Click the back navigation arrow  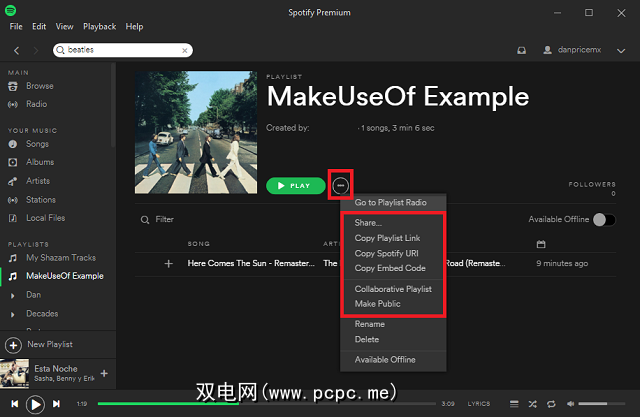(x=18, y=50)
